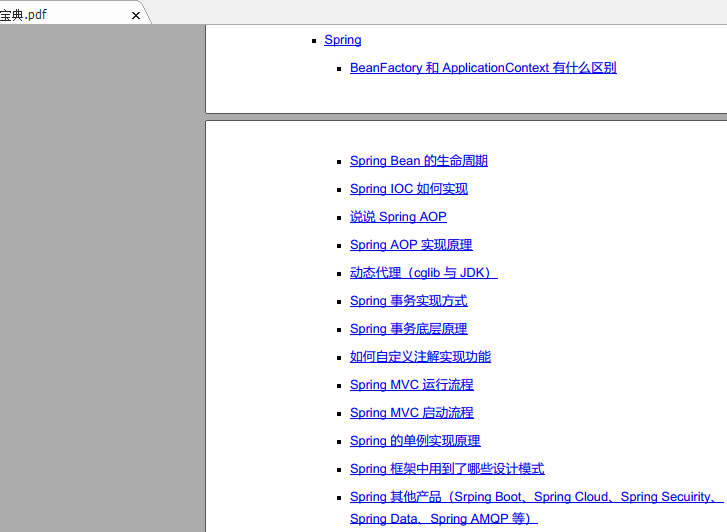Open Spring IOC 如何实现 link
Screen dimensions: 727x532
[409, 189]
